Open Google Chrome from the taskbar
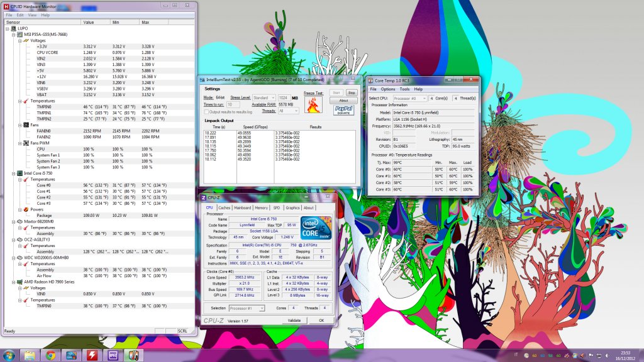The width and height of the screenshot is (644, 362). click(x=50, y=356)
